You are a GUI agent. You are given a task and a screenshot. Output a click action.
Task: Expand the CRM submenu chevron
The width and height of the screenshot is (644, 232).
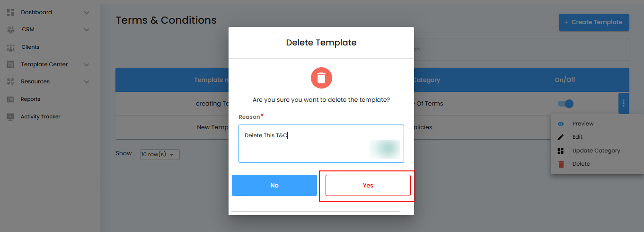pyautogui.click(x=87, y=30)
